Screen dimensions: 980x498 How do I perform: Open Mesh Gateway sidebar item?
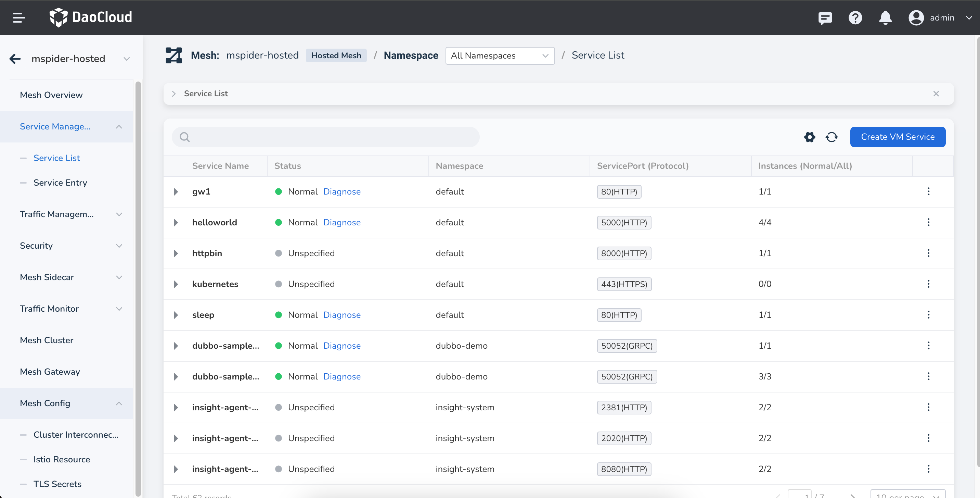50,372
